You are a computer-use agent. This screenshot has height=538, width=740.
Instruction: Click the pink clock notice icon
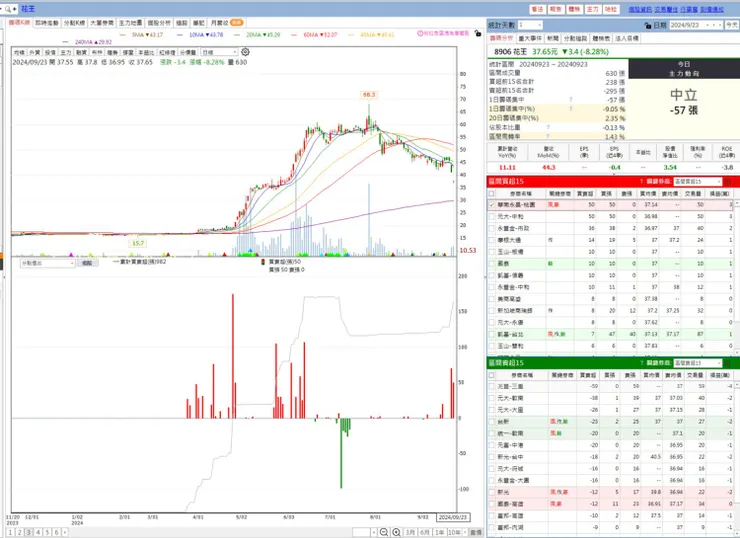coord(420,34)
